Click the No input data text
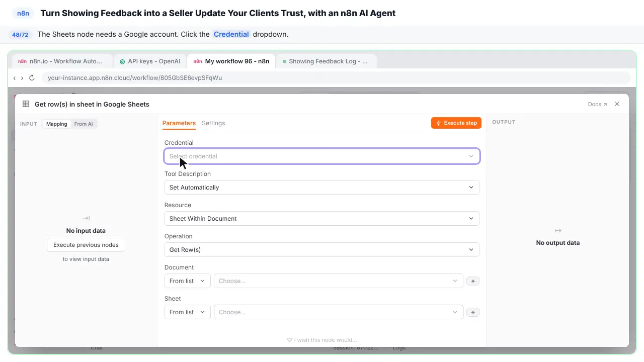 click(86, 231)
